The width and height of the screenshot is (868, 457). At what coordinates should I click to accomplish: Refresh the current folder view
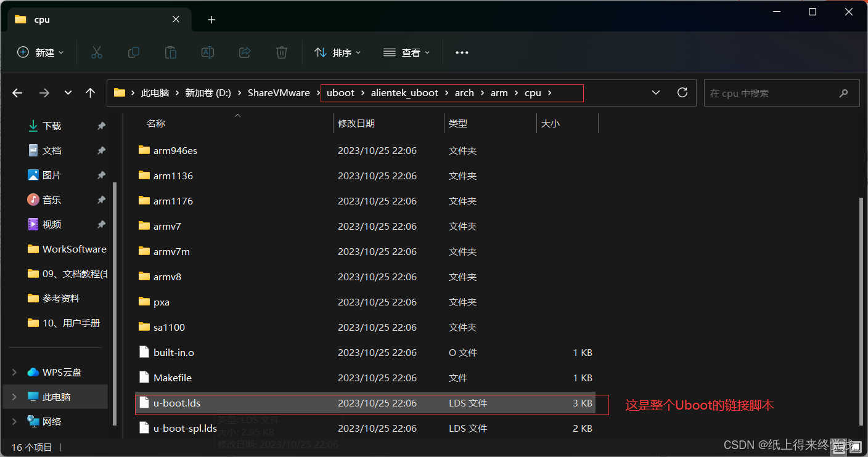[682, 92]
